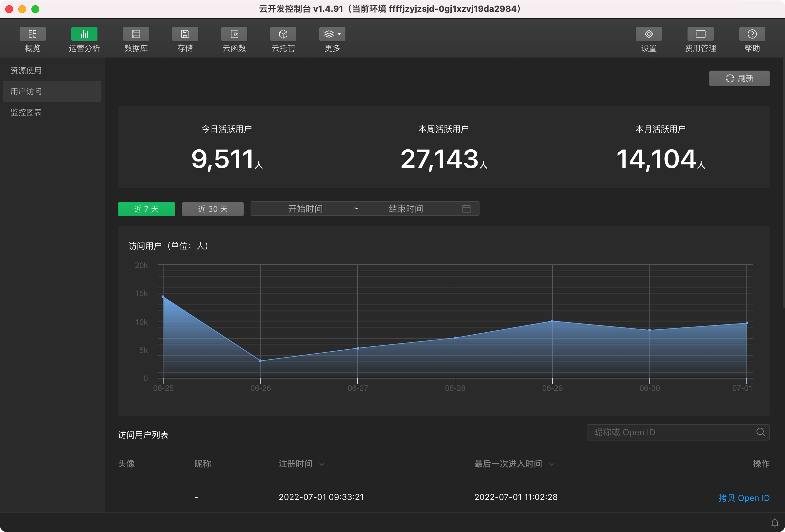Open the 数据库 database icon
The height and width of the screenshot is (532, 785).
coord(136,34)
